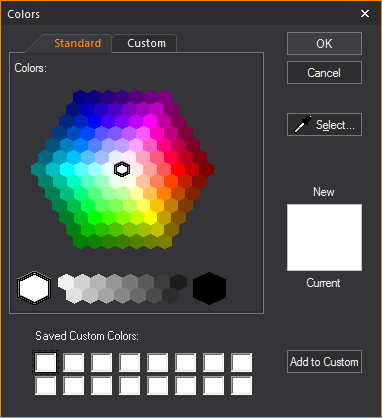Select the outlined white center hexagon

coord(122,169)
